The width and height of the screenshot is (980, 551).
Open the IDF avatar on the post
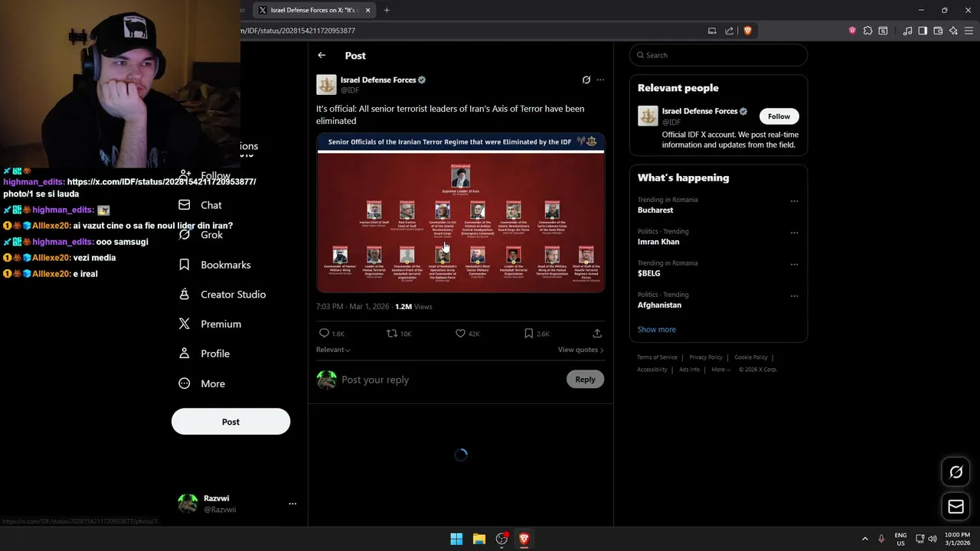pos(326,84)
